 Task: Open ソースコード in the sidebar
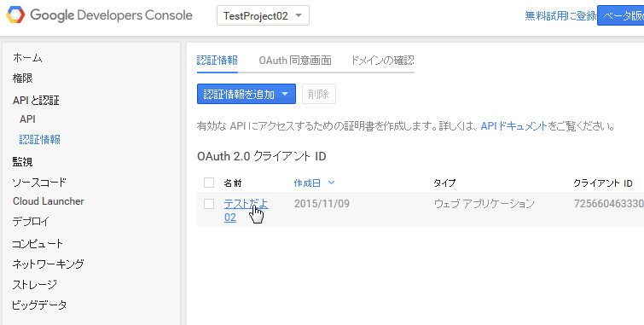pyautogui.click(x=39, y=183)
